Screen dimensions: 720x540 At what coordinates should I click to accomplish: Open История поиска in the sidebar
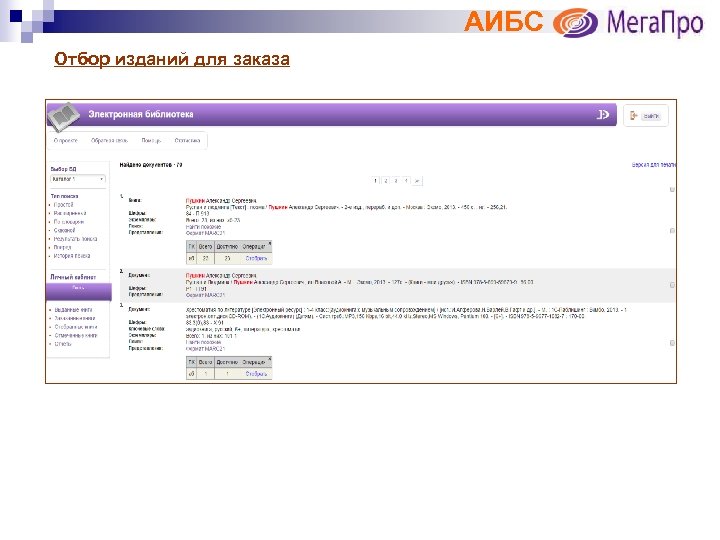pyautogui.click(x=72, y=256)
